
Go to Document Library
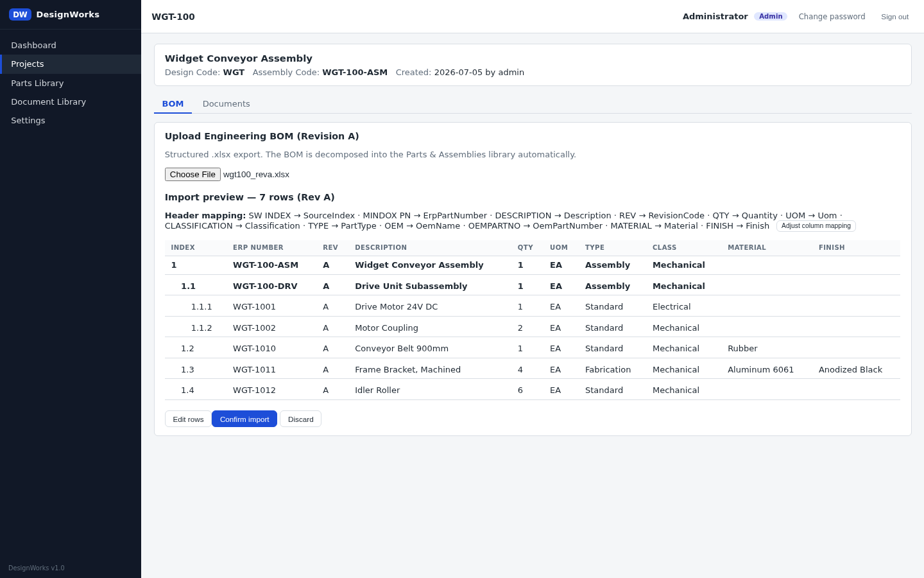point(71,101)
